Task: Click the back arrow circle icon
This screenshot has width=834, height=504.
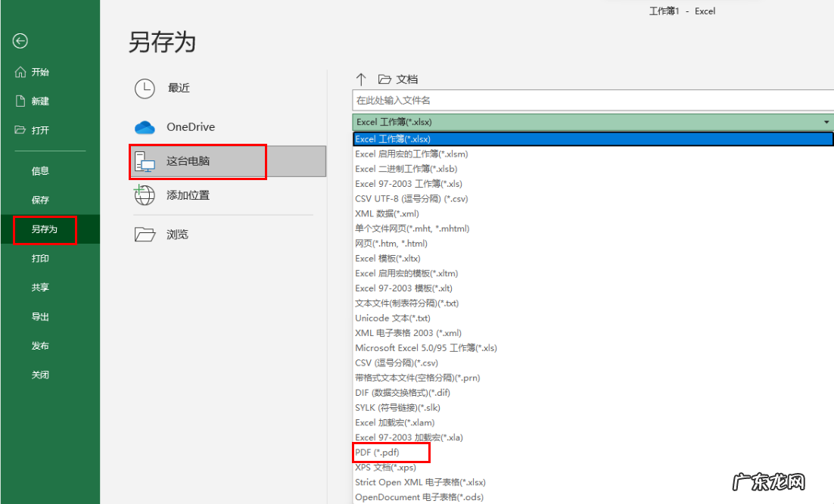Action: click(20, 41)
